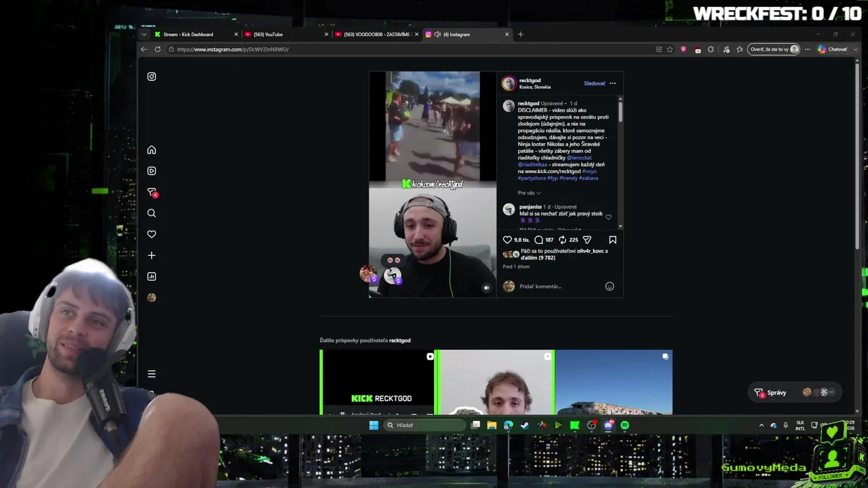Open Messages with the red badge in sidebar
The width and height of the screenshot is (868, 488).
153,192
